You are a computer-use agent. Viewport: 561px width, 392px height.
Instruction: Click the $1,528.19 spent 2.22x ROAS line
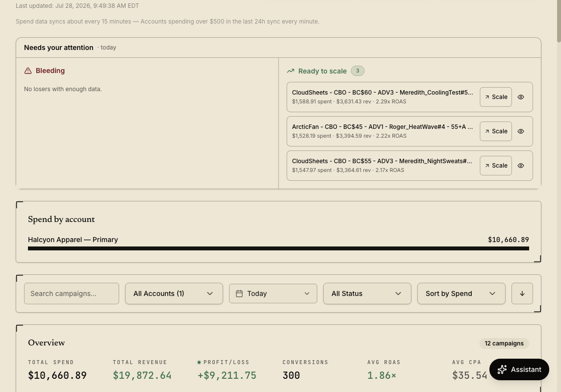point(349,136)
